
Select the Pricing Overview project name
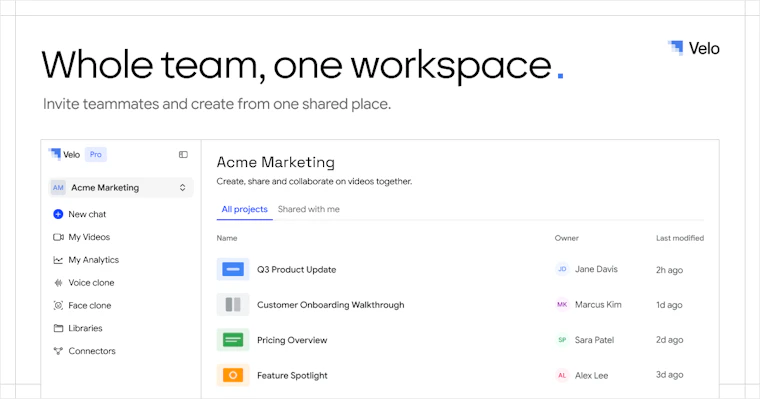[292, 340]
